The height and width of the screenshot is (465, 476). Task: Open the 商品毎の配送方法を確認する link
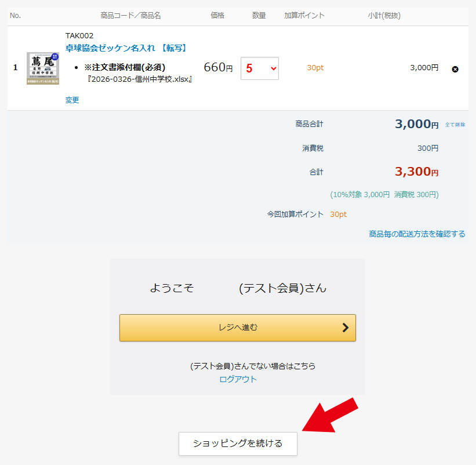pyautogui.click(x=417, y=234)
